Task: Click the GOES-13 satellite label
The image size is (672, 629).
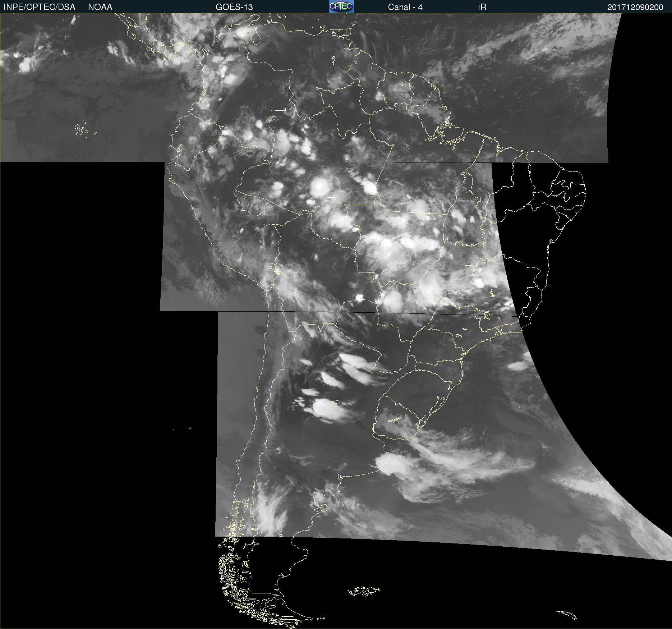Action: pos(234,7)
